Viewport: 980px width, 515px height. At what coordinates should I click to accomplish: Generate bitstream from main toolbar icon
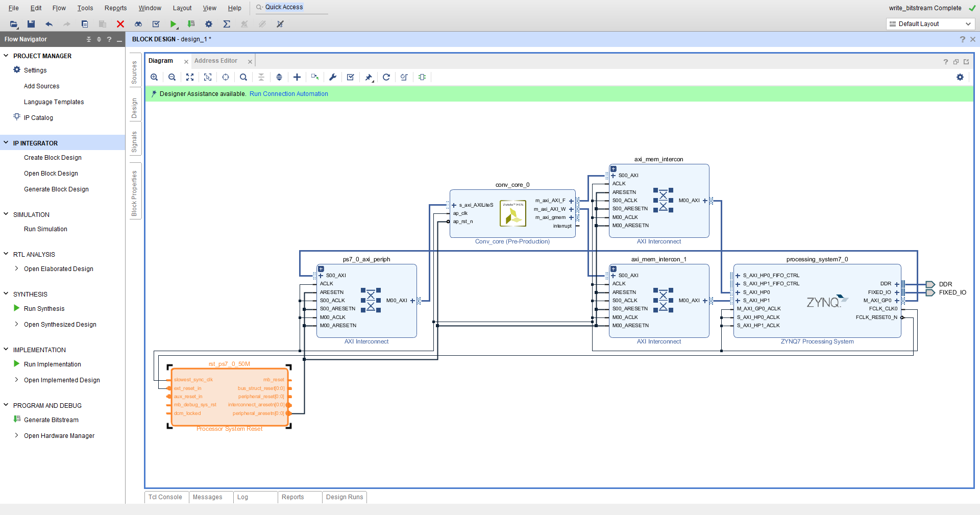(191, 24)
